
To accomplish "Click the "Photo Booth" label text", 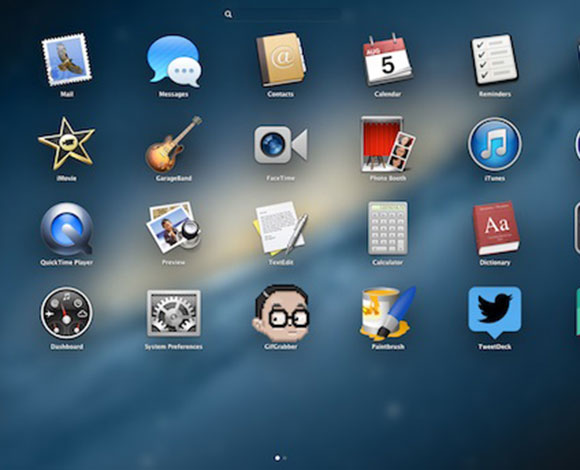I will point(388,178).
